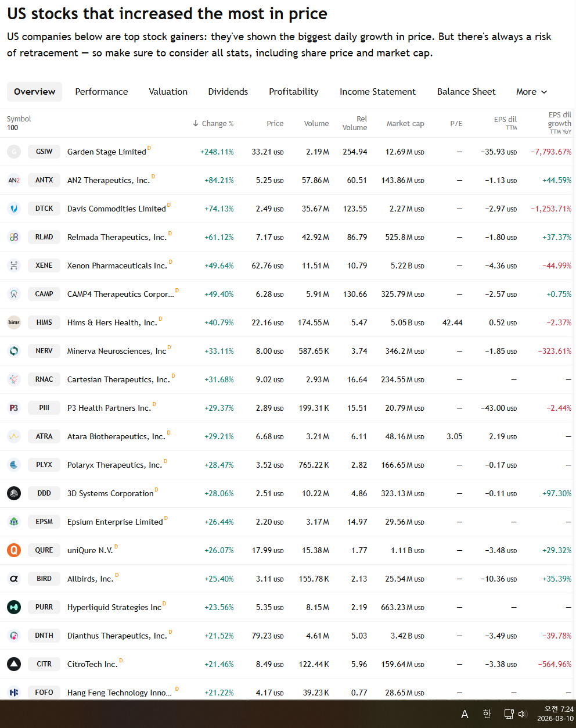The height and width of the screenshot is (728, 576).
Task: Switch to the Profitability tab
Action: [294, 92]
